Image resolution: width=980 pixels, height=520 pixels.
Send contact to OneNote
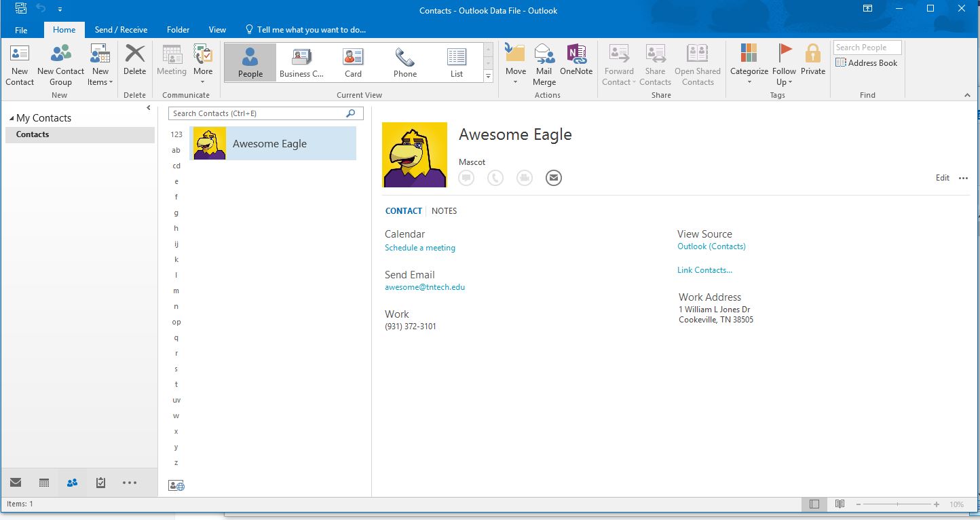[576, 62]
